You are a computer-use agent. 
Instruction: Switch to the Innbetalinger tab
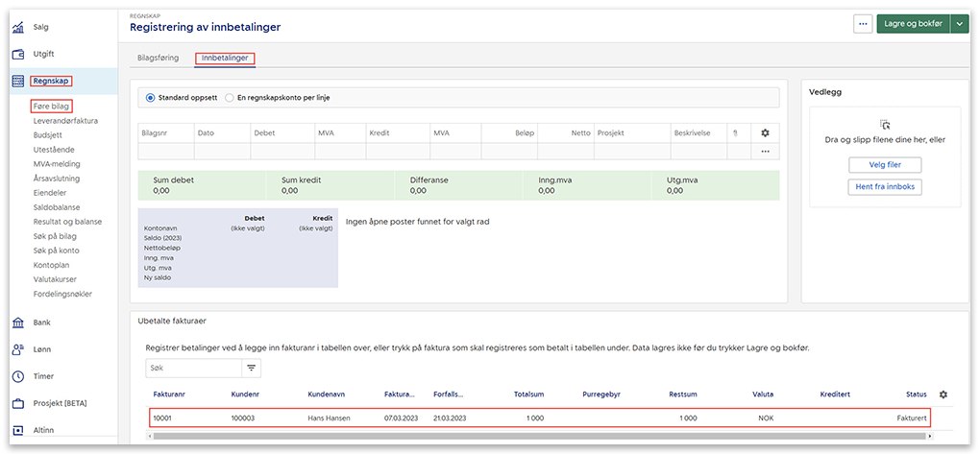[224, 59]
